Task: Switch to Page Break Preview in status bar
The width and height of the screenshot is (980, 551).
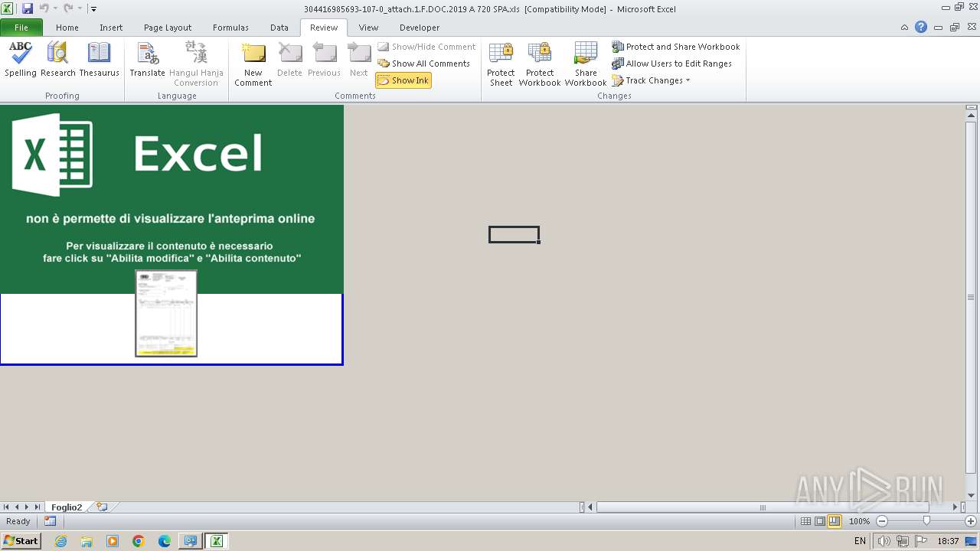Action: (835, 521)
